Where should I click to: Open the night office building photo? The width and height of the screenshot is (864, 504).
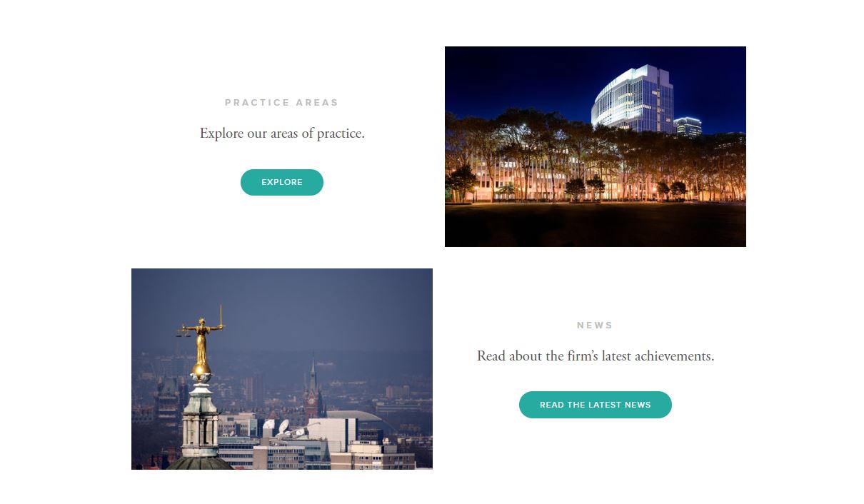596,146
